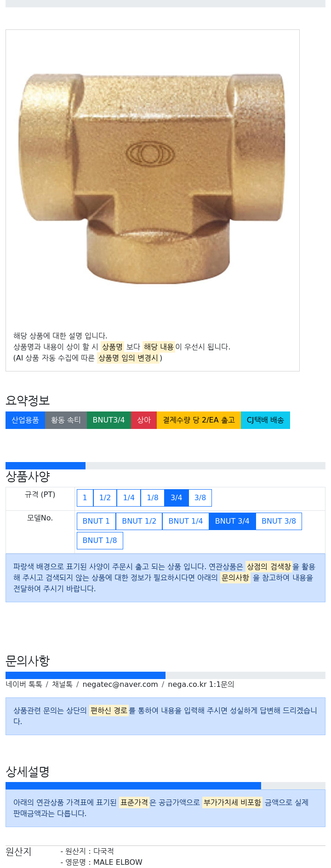Select the highlighted 3/4 size option
The width and height of the screenshot is (331, 868).
pos(177,498)
